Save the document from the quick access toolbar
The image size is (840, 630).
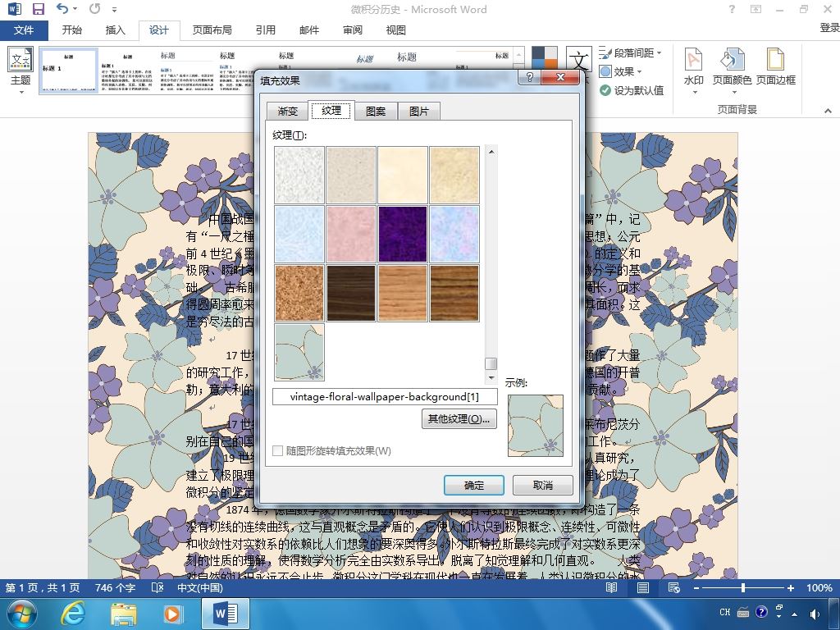coord(38,9)
